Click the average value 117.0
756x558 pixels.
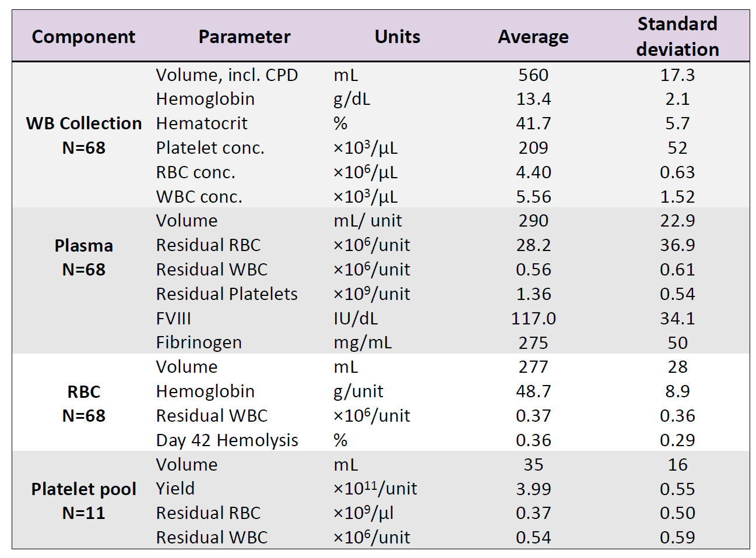pyautogui.click(x=533, y=319)
